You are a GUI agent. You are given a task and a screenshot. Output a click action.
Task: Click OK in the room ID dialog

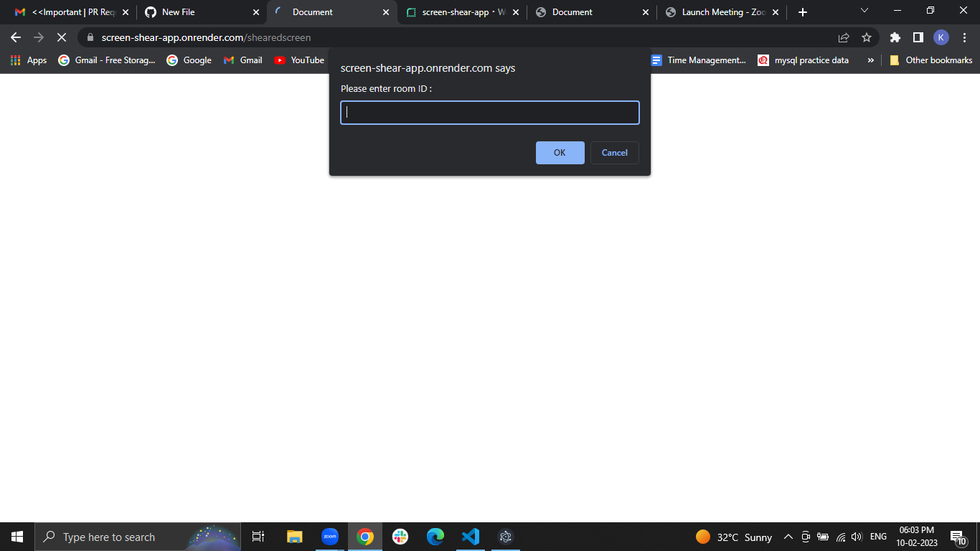click(560, 153)
